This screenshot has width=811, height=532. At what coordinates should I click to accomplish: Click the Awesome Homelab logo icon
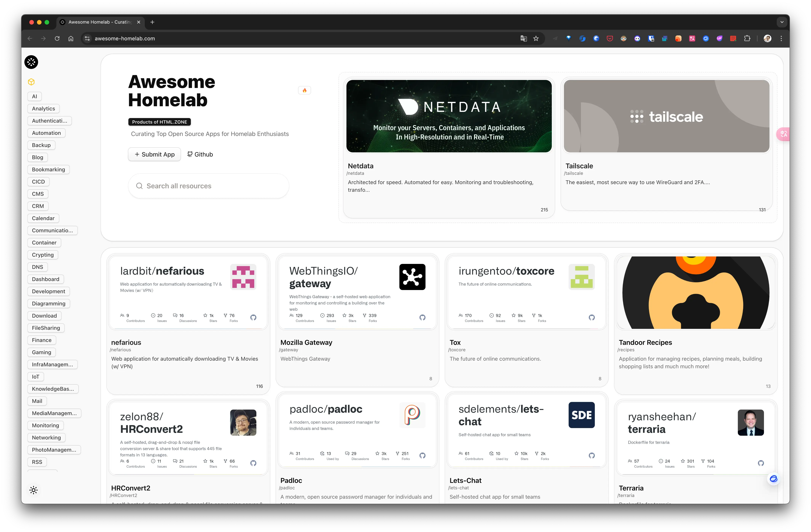[x=31, y=62]
